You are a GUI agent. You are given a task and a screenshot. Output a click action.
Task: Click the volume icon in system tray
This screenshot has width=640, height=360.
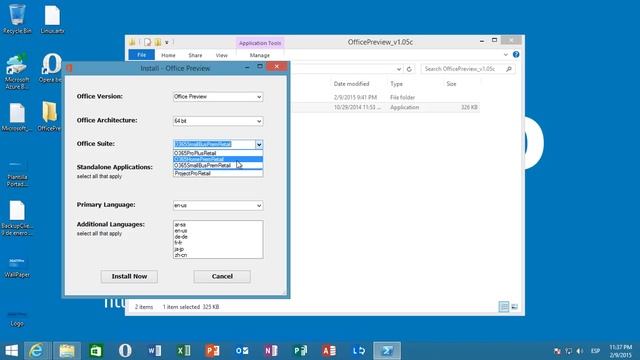(x=579, y=351)
